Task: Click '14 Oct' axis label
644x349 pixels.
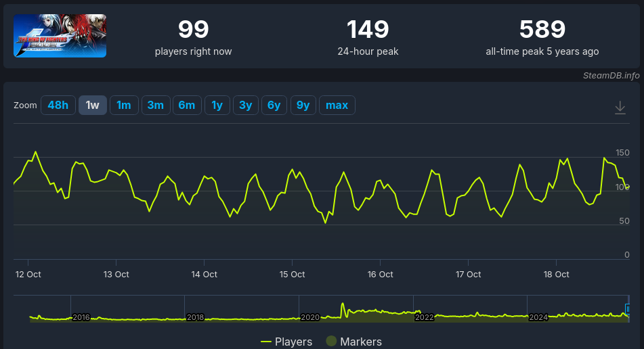Action: 204,275
